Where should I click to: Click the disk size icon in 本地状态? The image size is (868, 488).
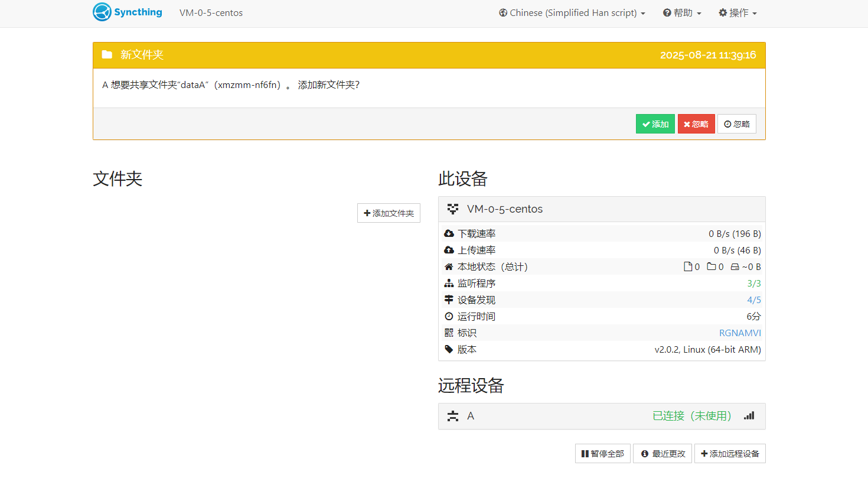(x=735, y=266)
